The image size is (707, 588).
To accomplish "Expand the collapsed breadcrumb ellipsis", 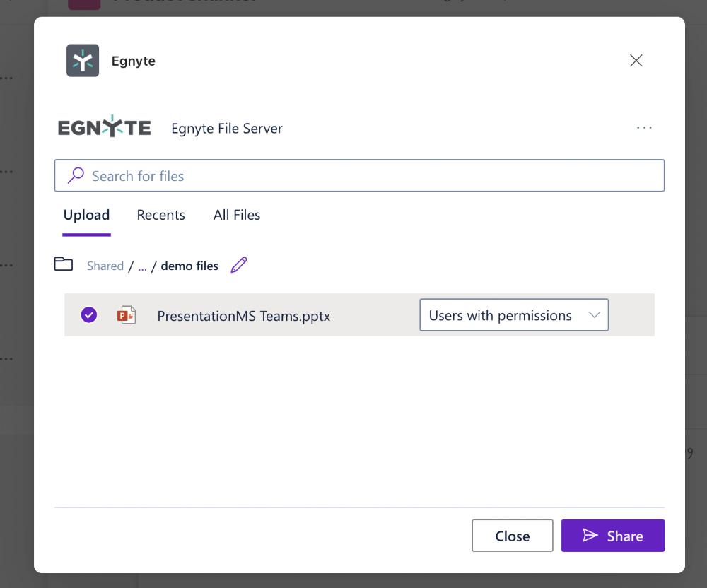I will 142,267.
